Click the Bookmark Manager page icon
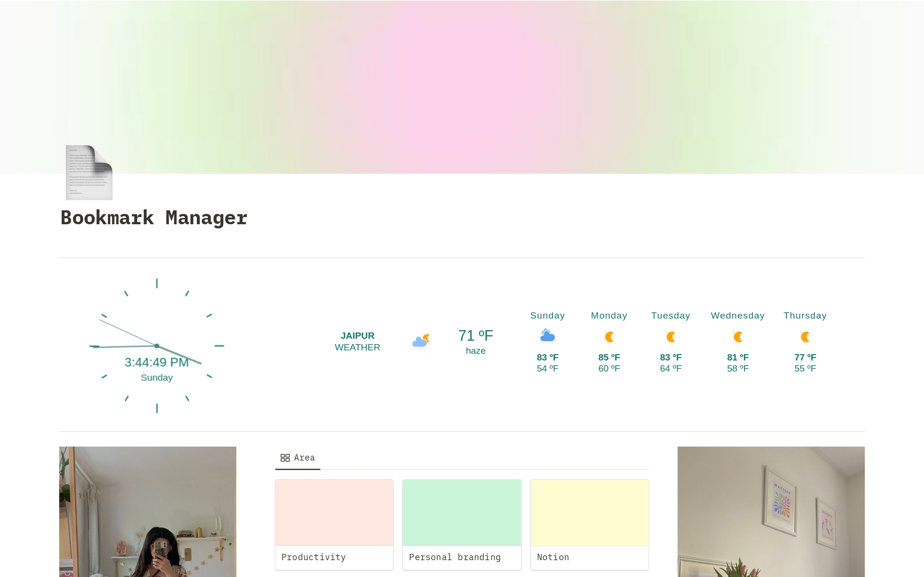The image size is (924, 577). pyautogui.click(x=89, y=172)
